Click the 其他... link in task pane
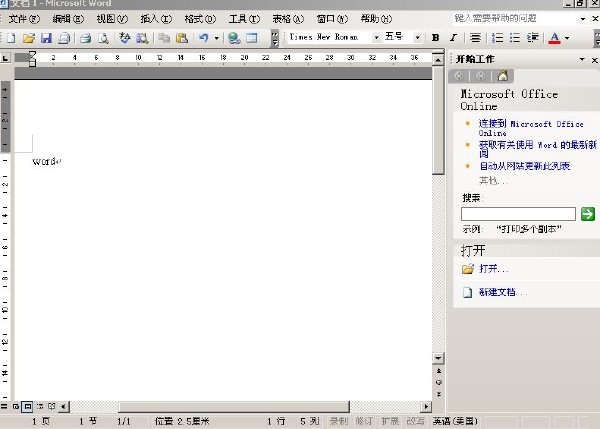The width and height of the screenshot is (600, 429). click(493, 181)
